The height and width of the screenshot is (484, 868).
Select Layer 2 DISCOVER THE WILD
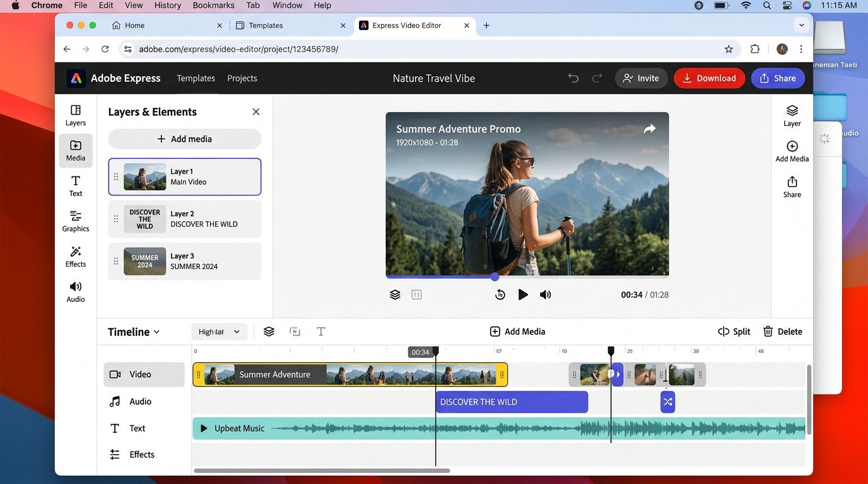[185, 219]
